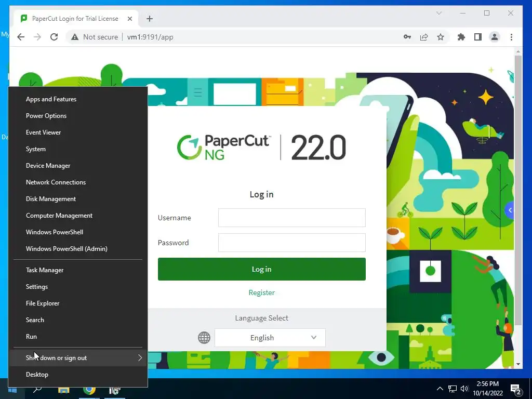Click the green Log in button
The width and height of the screenshot is (532, 399).
point(262,269)
